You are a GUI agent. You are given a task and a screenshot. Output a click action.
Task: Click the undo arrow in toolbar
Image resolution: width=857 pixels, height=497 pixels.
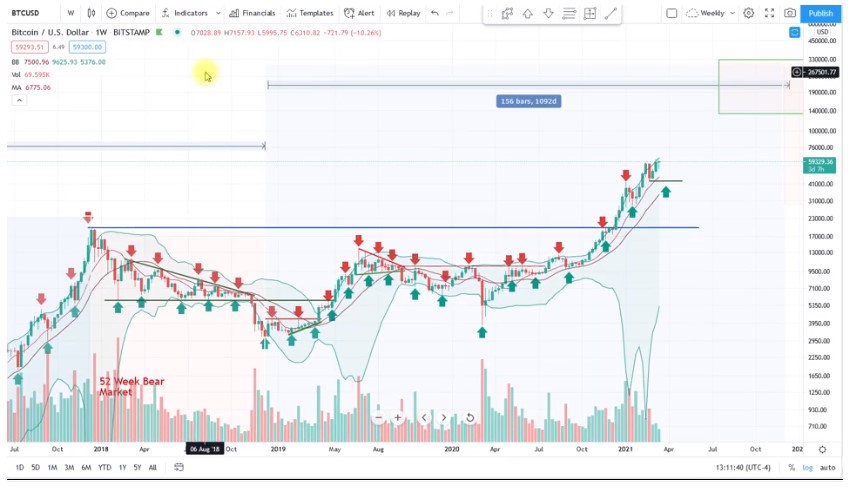[435, 13]
